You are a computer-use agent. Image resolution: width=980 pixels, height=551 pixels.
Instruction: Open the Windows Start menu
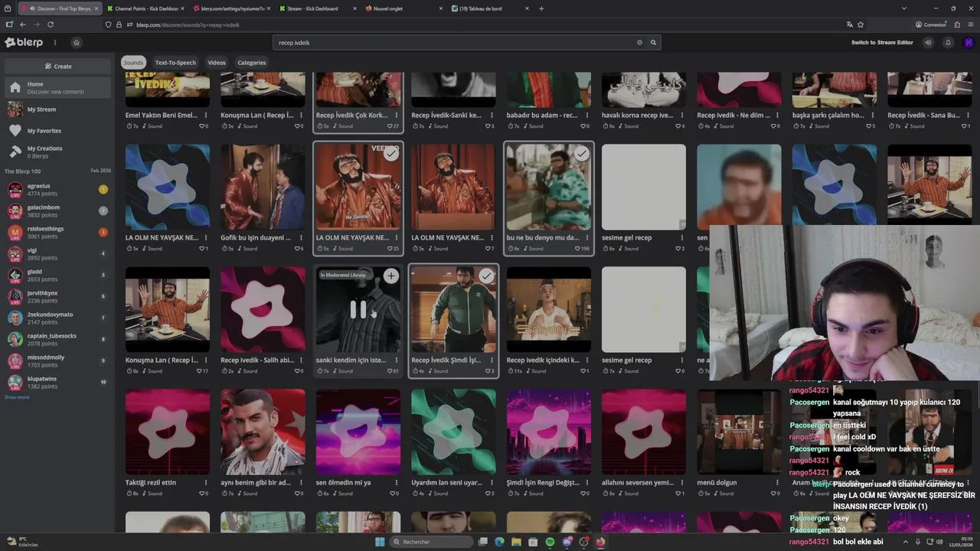pyautogui.click(x=379, y=542)
